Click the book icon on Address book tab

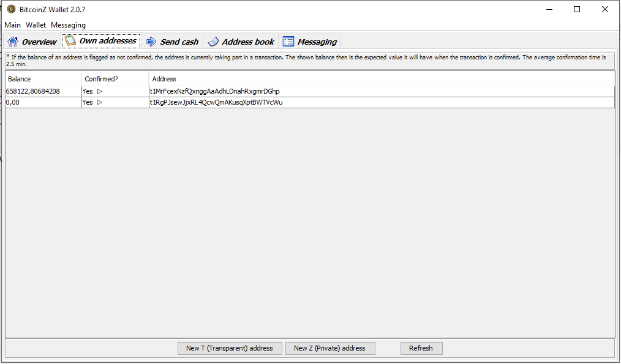coord(213,42)
